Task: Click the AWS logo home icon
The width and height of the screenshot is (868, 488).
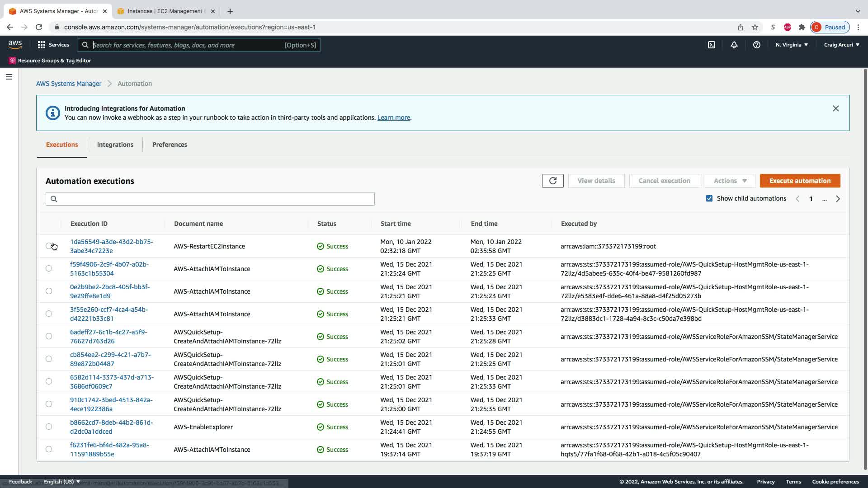Action: [15, 44]
